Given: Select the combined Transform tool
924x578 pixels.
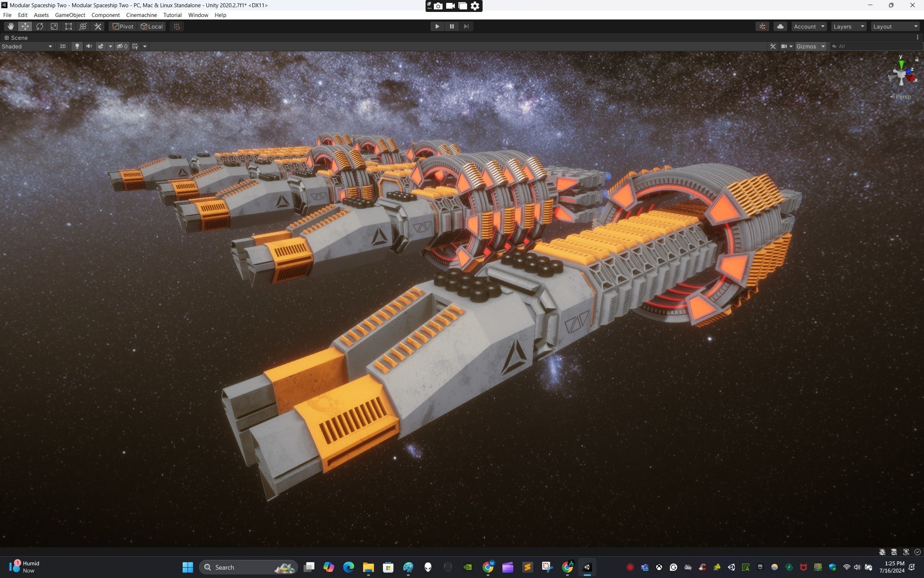Looking at the screenshot, I should [x=83, y=26].
